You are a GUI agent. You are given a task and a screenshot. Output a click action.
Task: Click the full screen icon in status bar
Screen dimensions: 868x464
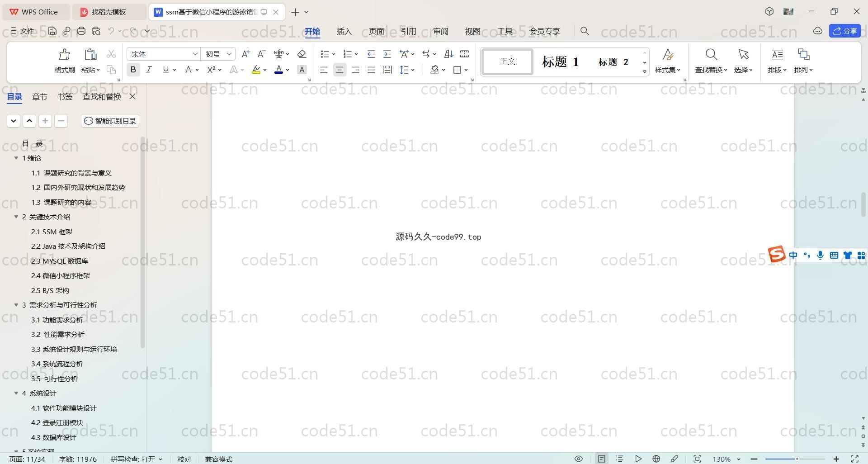(854, 459)
